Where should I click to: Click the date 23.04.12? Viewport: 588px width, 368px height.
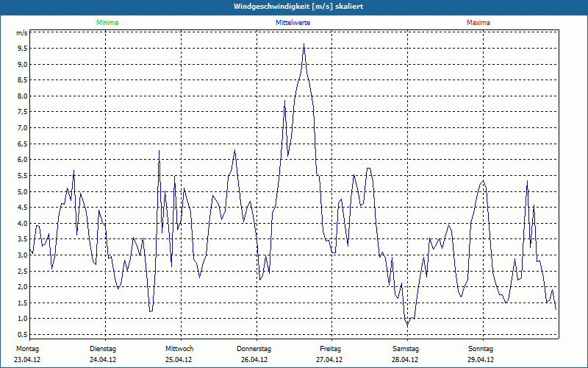27,360
